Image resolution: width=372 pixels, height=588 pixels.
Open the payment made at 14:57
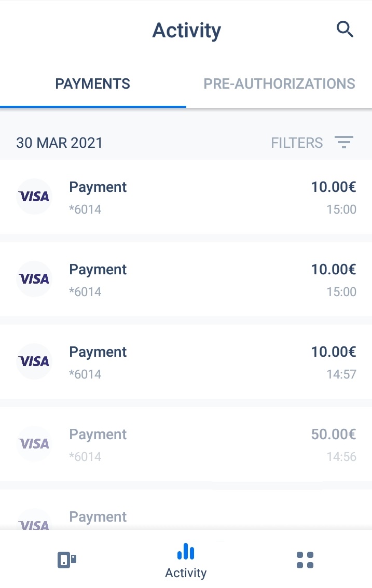click(x=186, y=361)
